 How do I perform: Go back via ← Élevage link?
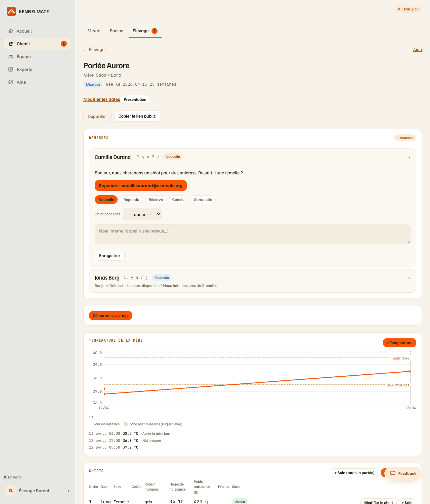click(x=94, y=49)
